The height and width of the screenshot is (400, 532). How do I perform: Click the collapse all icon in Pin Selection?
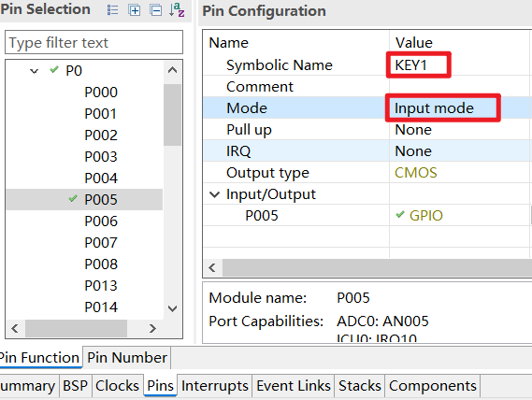coord(156,10)
